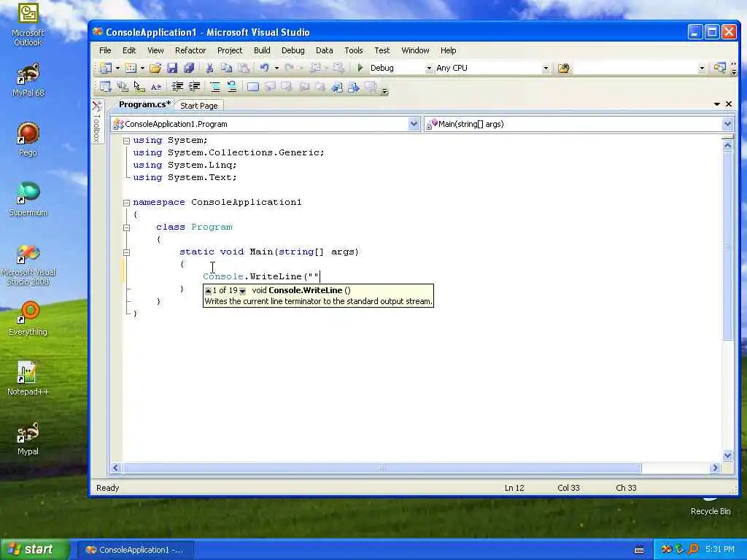Click the Display Word Completion icon
Viewport: 747px width, 560px height.
click(156, 87)
